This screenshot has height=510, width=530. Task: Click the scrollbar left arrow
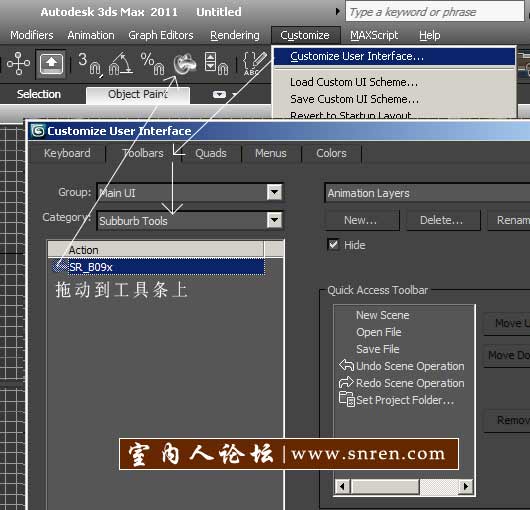point(342,486)
